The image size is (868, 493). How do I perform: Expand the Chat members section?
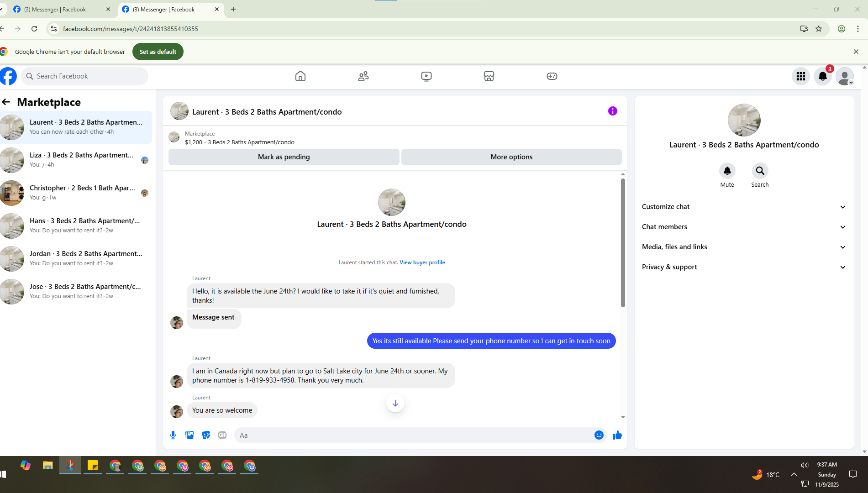click(x=744, y=227)
